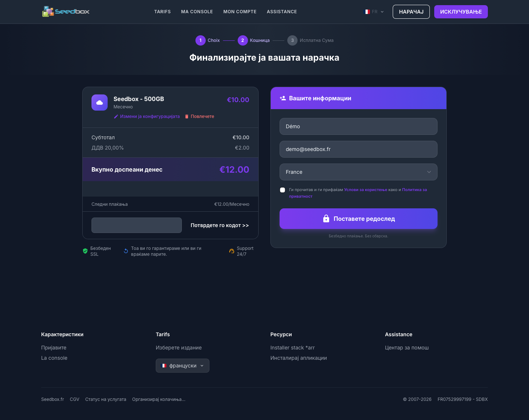Image resolution: width=529 pixels, height=420 pixels.
Task: Click the green SSL shield icon
Action: click(x=85, y=251)
